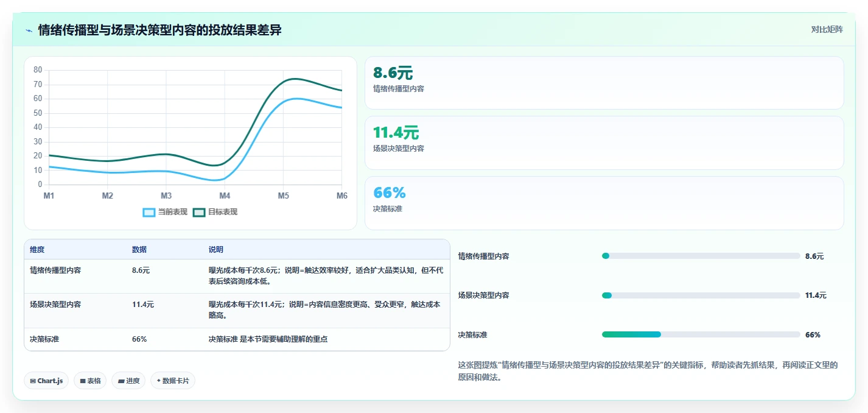Image resolution: width=868 pixels, height=413 pixels.
Task: Click the M6 label on chart axis
Action: pyautogui.click(x=342, y=196)
